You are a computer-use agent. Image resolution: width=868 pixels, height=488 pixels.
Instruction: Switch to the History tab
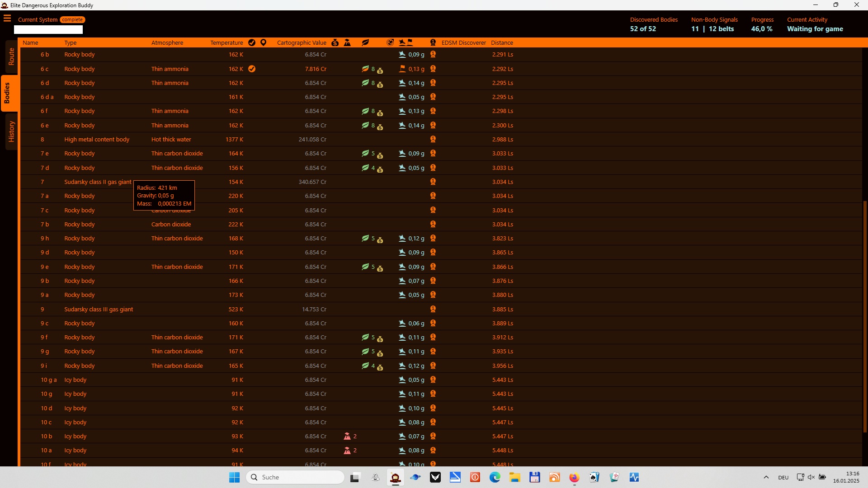pos(11,131)
